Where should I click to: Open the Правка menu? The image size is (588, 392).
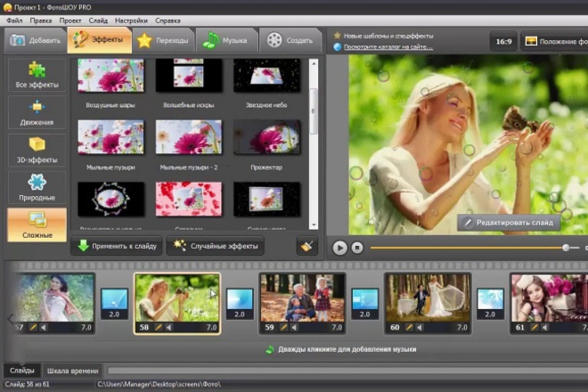[x=40, y=20]
